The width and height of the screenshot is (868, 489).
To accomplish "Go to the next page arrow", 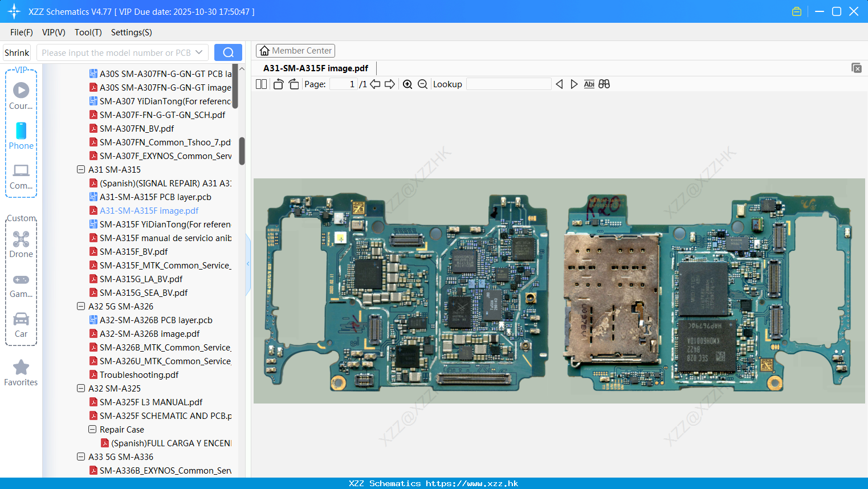I will point(390,84).
